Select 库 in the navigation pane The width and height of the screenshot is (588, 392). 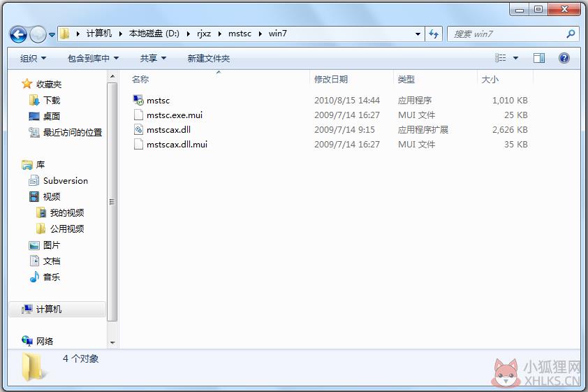[41, 165]
